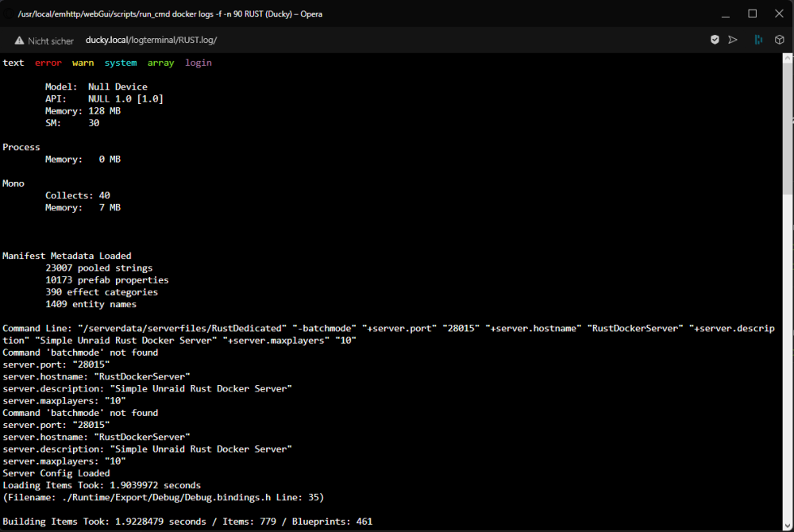The height and width of the screenshot is (532, 794).
Task: Select the purple 'login' log filter
Action: pyautogui.click(x=198, y=63)
